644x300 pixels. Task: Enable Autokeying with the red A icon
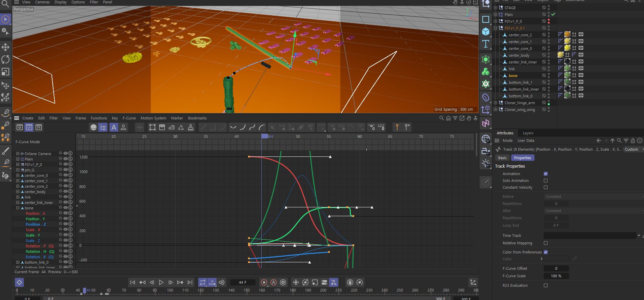(x=274, y=282)
